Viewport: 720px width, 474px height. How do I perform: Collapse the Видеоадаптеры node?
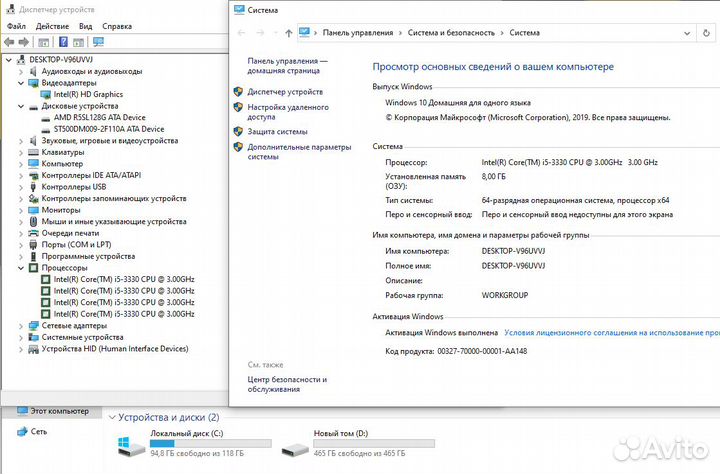tap(21, 83)
